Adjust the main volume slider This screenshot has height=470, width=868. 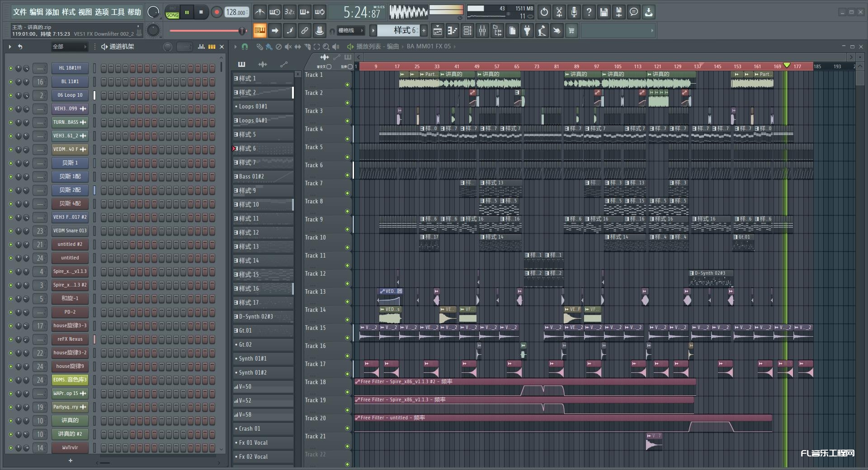coord(208,31)
